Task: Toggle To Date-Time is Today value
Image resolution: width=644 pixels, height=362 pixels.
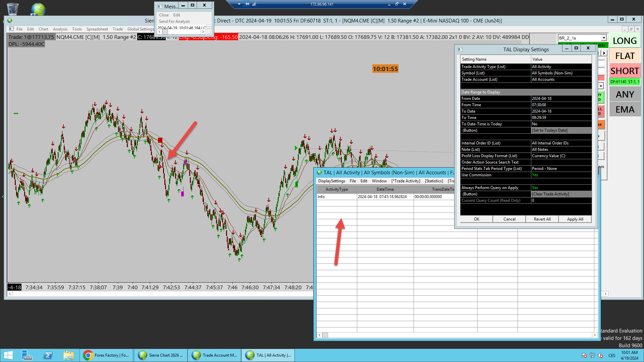Action: 561,124
